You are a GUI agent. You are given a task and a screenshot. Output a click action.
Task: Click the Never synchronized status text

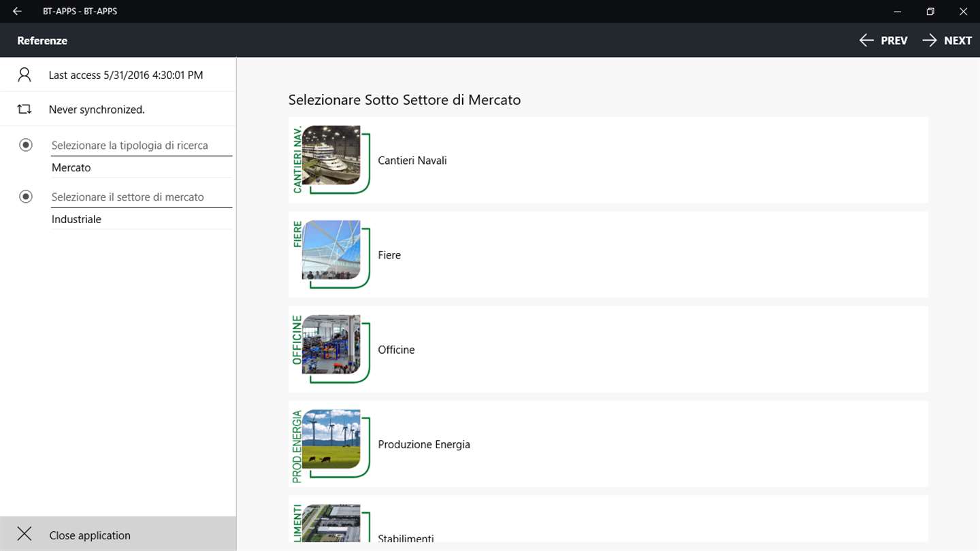click(97, 110)
